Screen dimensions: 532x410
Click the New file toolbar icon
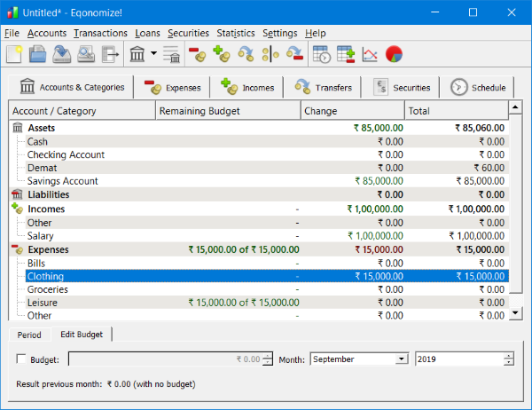pyautogui.click(x=13, y=55)
